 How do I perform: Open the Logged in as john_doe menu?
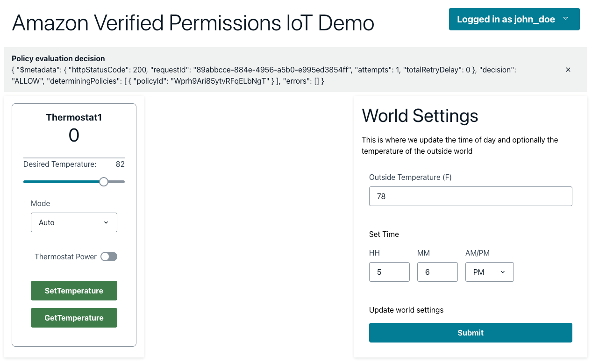pos(514,19)
